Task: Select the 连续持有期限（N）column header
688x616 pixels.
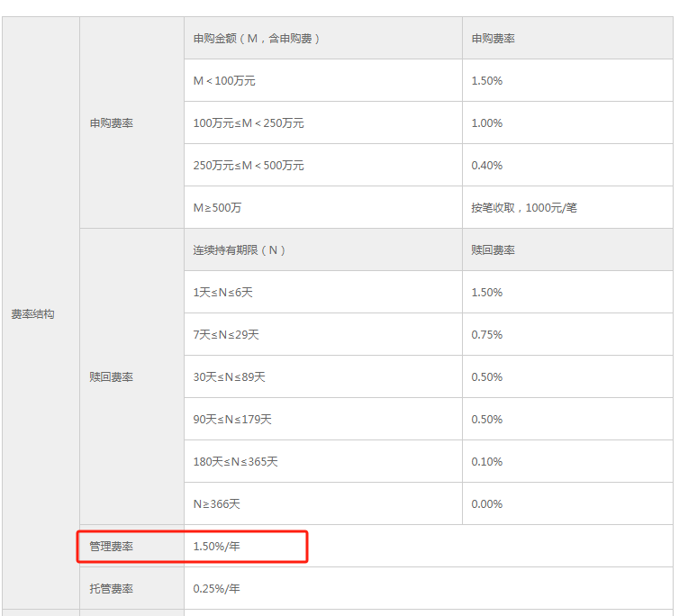Action: (240, 250)
